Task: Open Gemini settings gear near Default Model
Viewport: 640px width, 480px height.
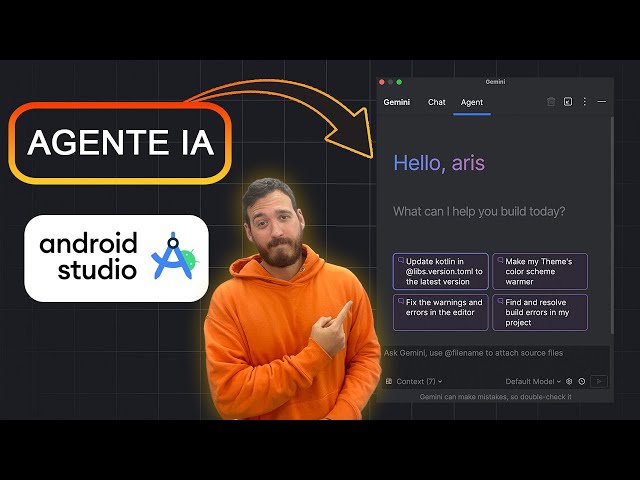Action: tap(569, 381)
